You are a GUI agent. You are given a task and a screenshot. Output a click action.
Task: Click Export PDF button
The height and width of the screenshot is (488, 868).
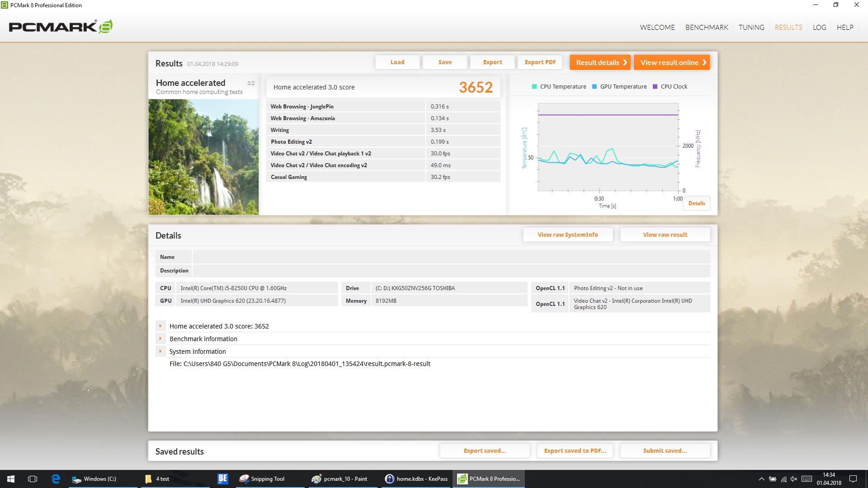click(x=540, y=62)
